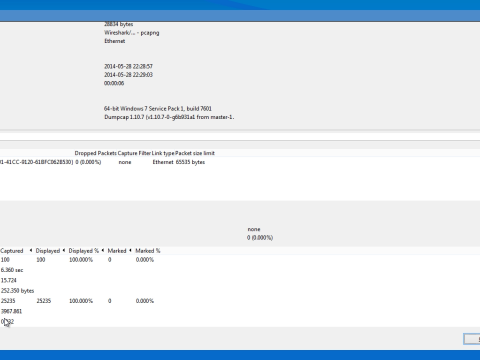
Task: Select '0 (0.000%)' under Dropped Packets
Action: pyautogui.click(x=88, y=162)
